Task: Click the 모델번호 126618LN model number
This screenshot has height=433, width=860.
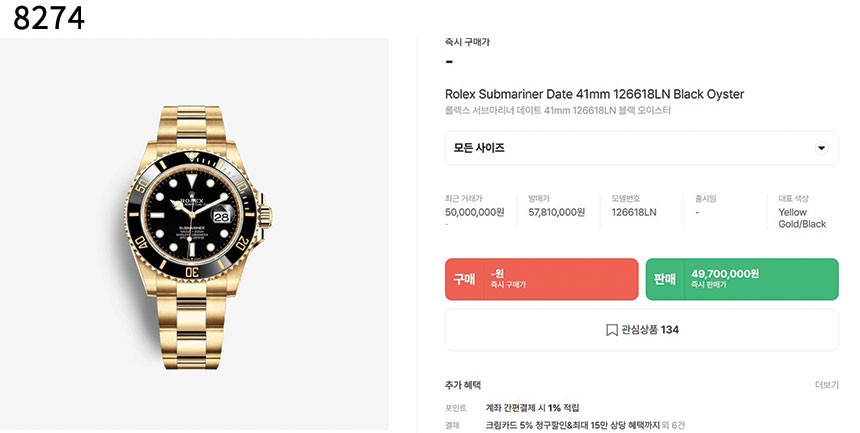Action: [x=633, y=212]
